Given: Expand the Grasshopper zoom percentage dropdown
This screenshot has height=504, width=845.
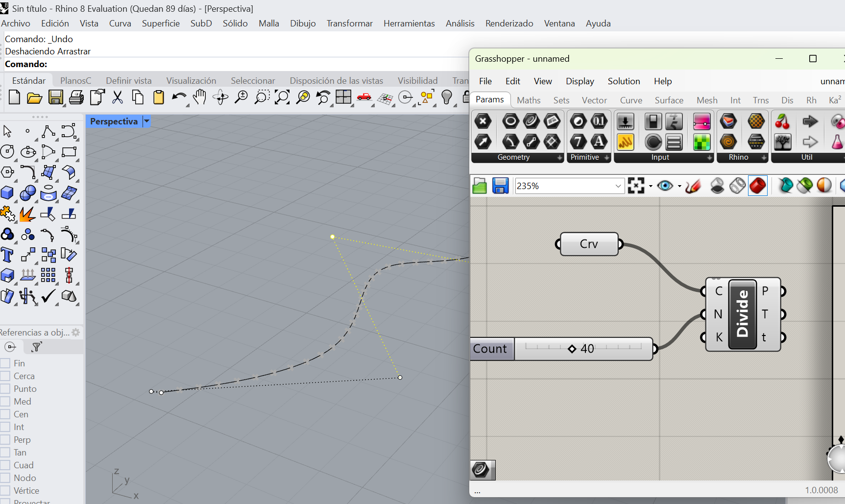Looking at the screenshot, I should coord(618,186).
